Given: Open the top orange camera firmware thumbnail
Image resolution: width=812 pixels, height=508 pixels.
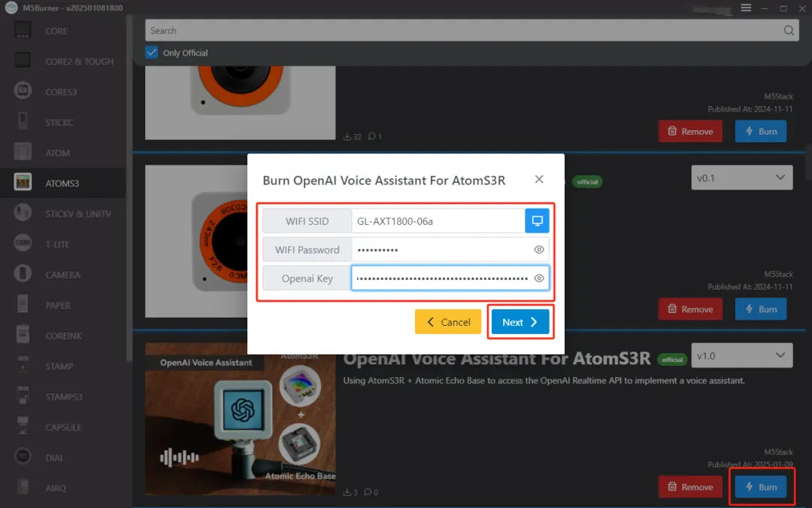Looking at the screenshot, I should [x=241, y=102].
